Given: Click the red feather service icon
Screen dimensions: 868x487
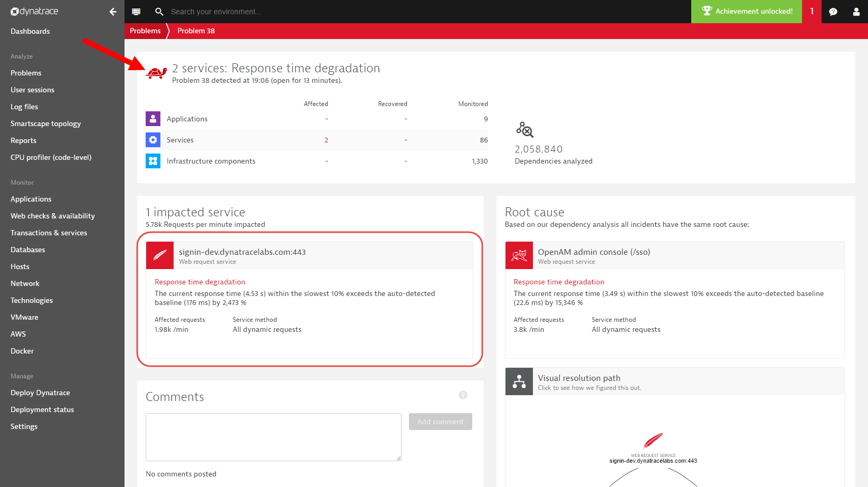Looking at the screenshot, I should click(x=160, y=255).
